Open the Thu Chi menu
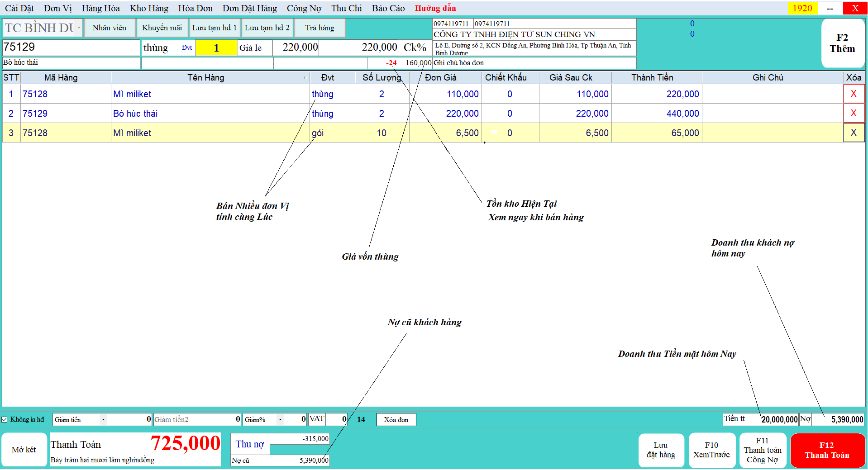Screen dimensions: 868x470 [x=347, y=8]
